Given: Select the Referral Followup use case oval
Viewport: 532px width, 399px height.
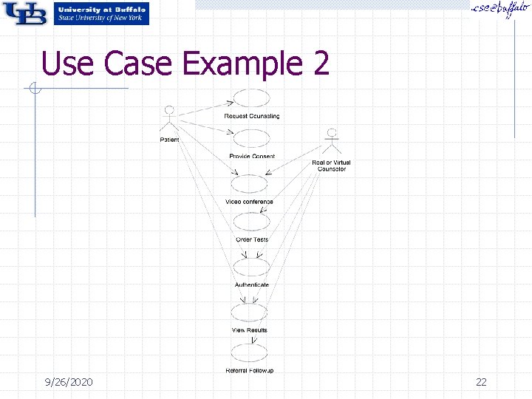Looking at the screenshot, I should tap(250, 353).
